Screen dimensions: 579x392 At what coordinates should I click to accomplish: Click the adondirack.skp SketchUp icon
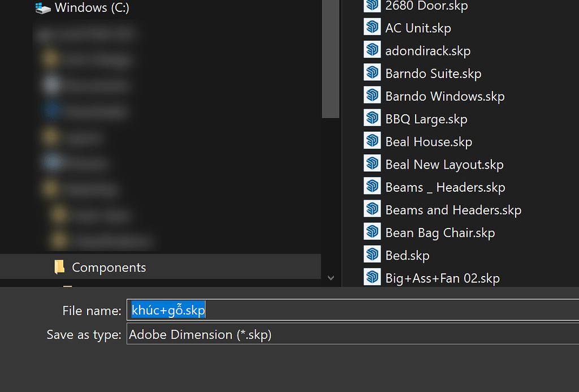tap(372, 50)
